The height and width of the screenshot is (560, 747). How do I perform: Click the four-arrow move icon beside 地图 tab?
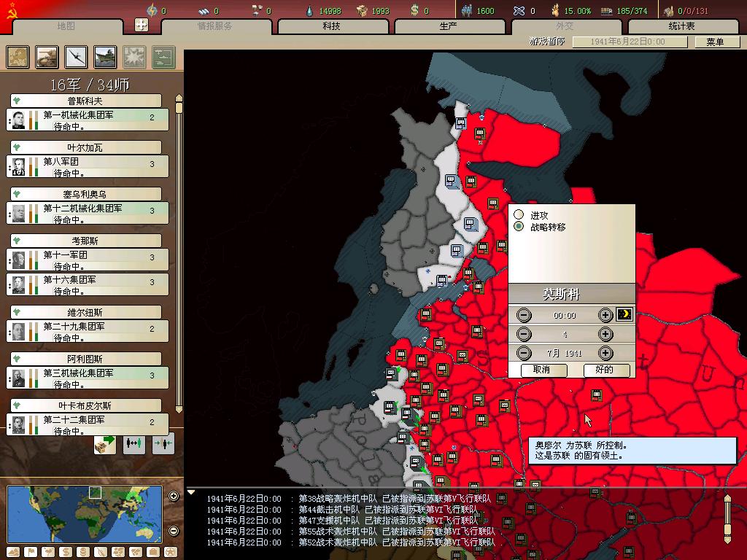tap(142, 25)
